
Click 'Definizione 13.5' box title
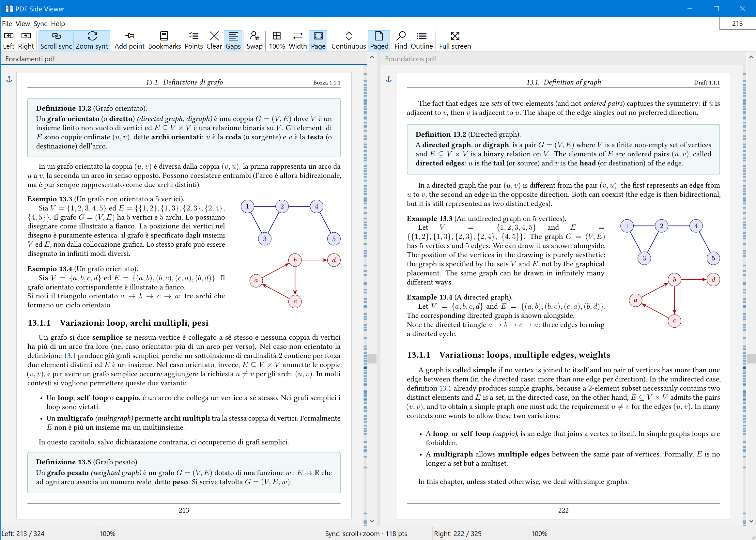click(64, 462)
